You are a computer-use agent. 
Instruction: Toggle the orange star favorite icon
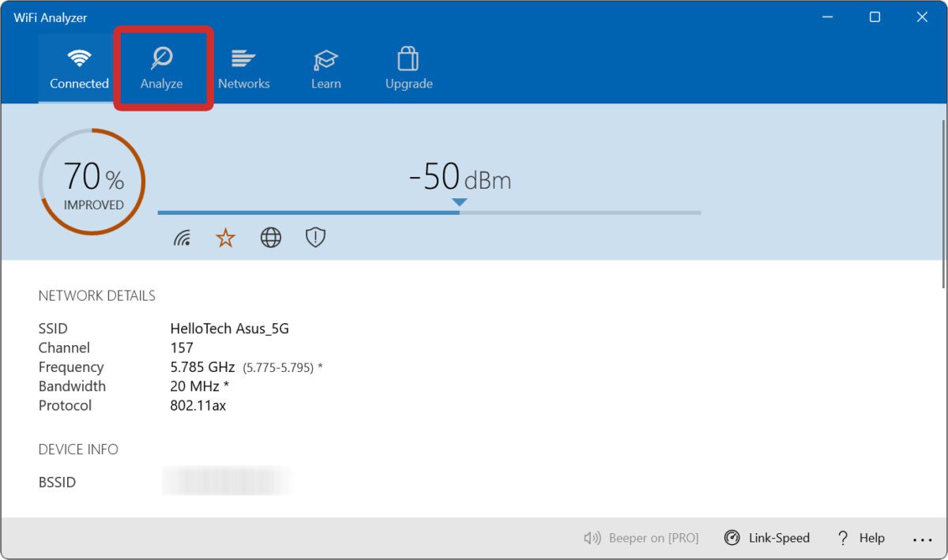(226, 238)
